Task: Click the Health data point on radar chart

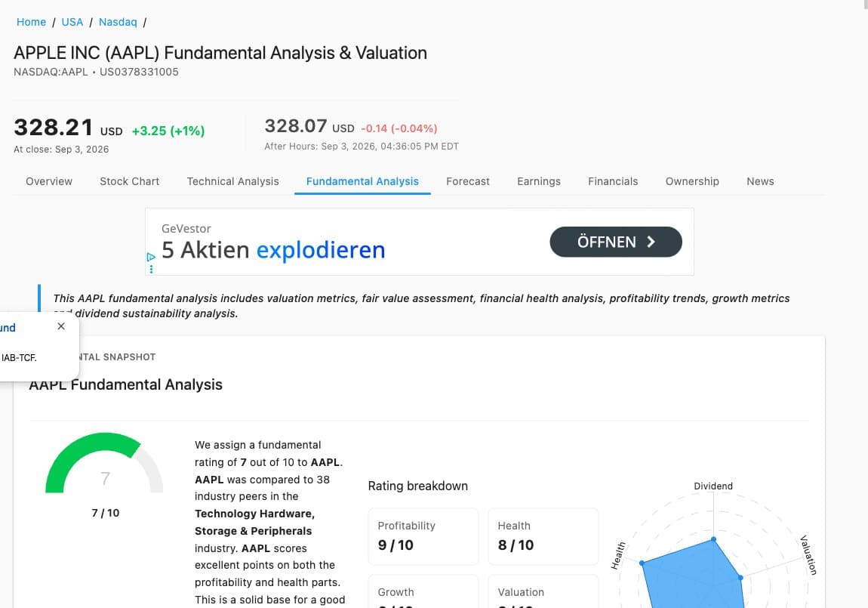Action: 642,563
